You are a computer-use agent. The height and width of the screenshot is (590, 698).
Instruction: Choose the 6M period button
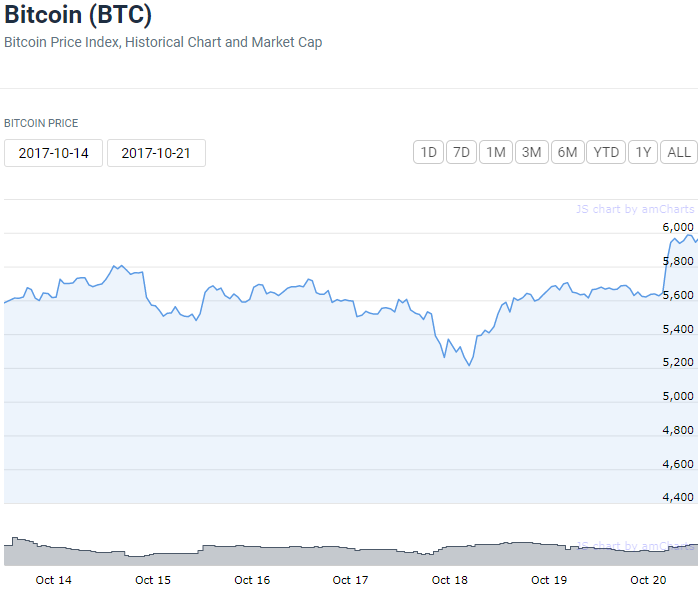pyautogui.click(x=568, y=152)
